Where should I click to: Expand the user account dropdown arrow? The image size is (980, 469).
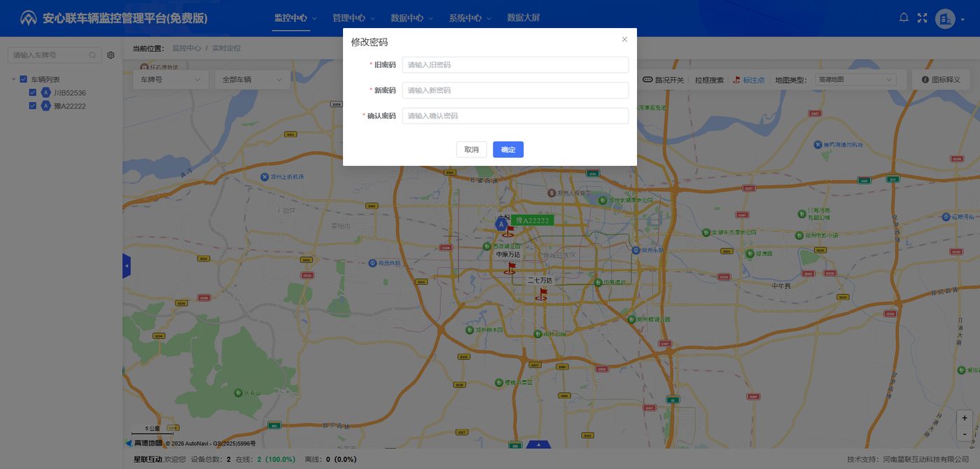click(x=962, y=19)
